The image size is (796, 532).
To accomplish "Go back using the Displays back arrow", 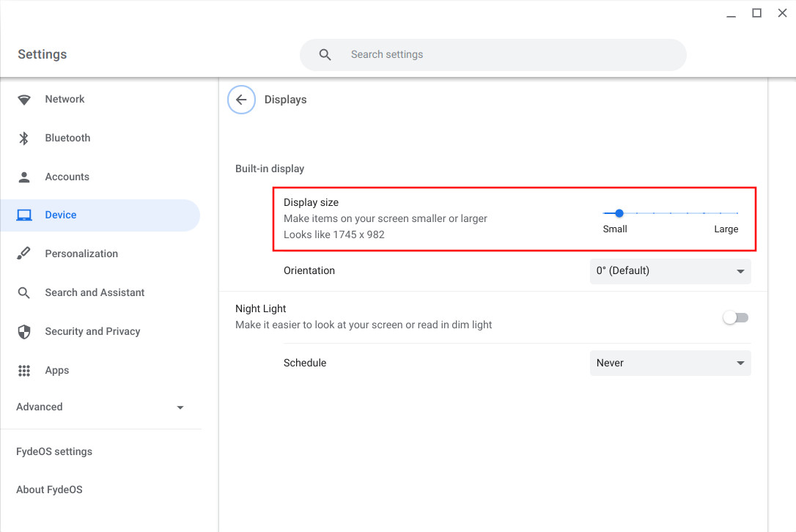I will 241,100.
